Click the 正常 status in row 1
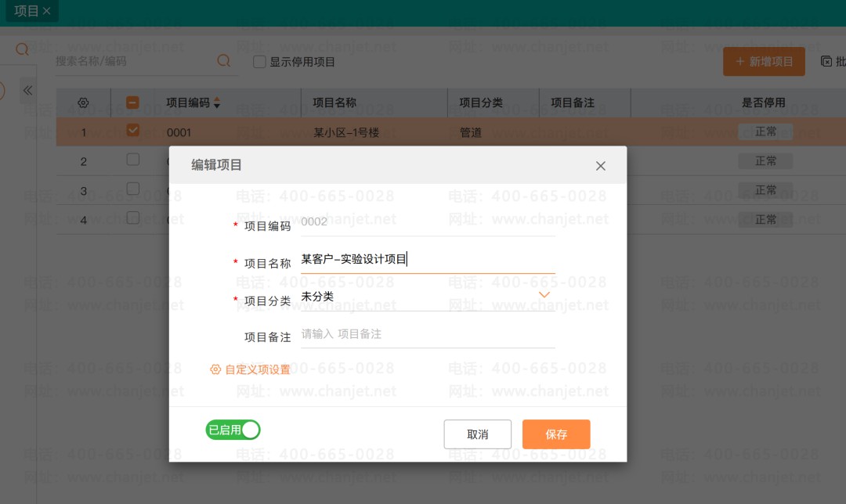The image size is (846, 504). point(765,131)
